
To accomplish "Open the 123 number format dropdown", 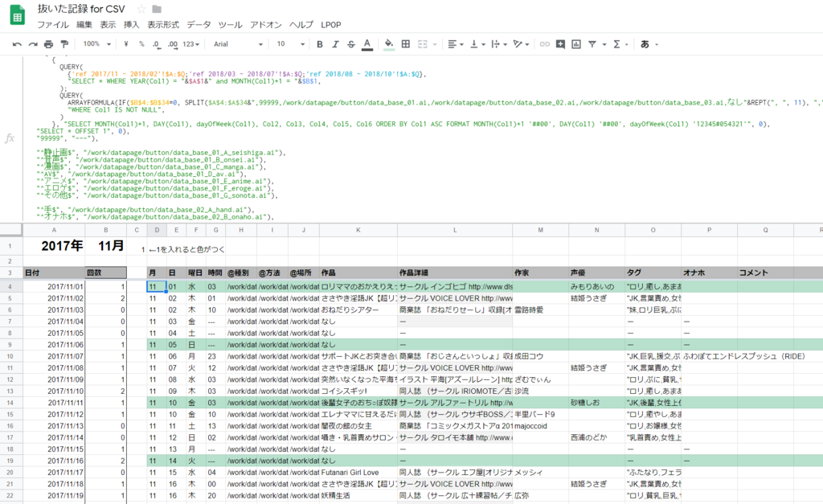I will [x=191, y=44].
